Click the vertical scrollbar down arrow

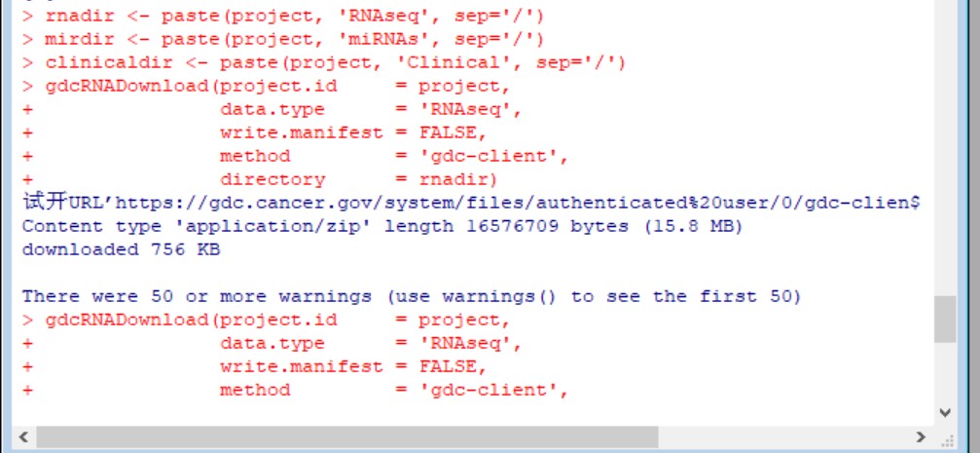click(944, 412)
